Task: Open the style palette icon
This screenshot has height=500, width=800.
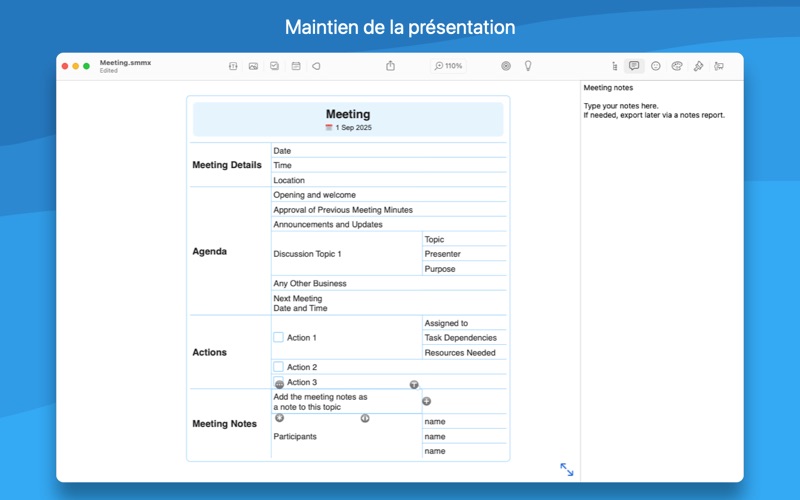Action: pyautogui.click(x=677, y=66)
